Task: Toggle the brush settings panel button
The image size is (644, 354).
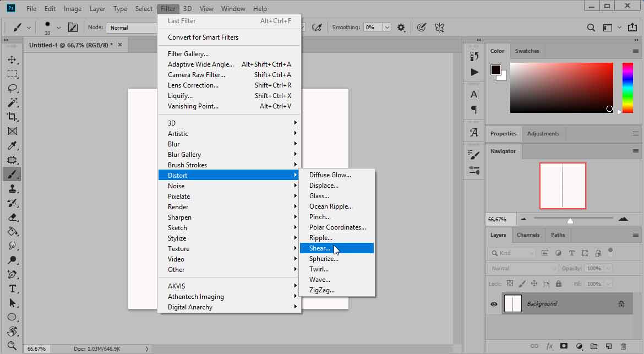Action: pos(73,27)
